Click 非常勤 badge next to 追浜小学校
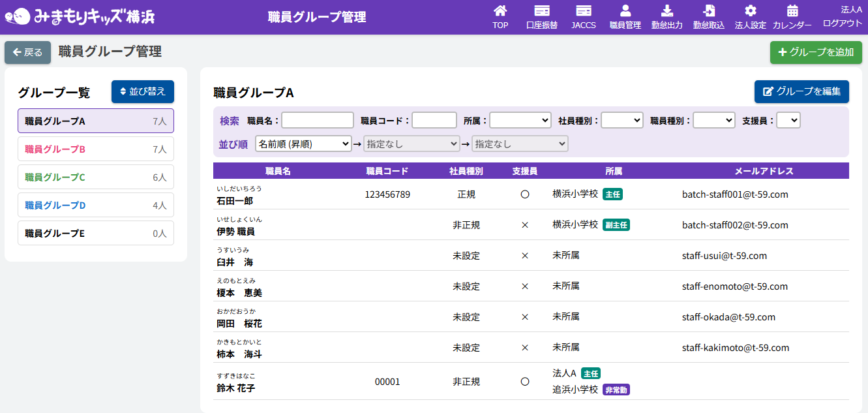 pyautogui.click(x=616, y=390)
